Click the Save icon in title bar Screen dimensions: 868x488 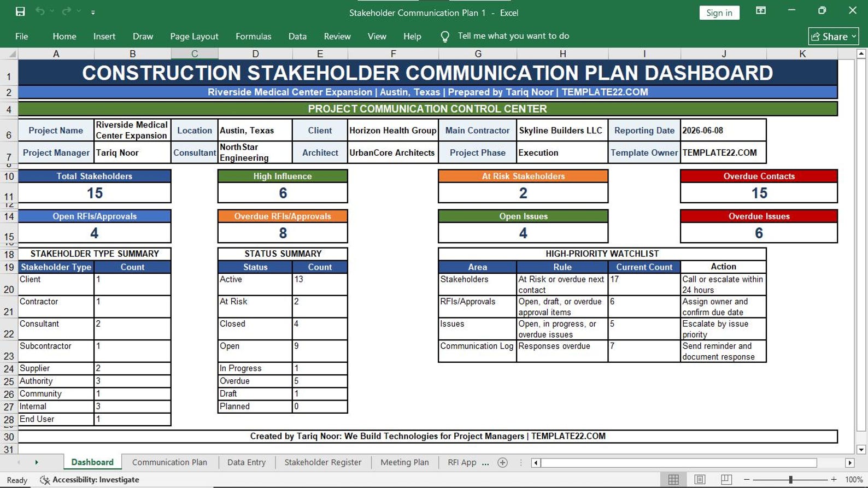click(20, 11)
